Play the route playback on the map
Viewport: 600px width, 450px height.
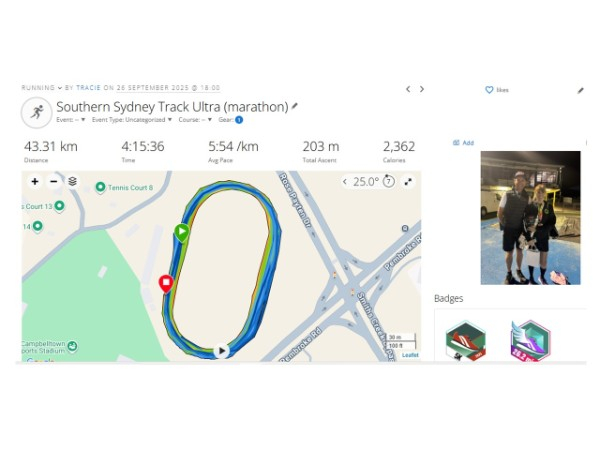[222, 351]
